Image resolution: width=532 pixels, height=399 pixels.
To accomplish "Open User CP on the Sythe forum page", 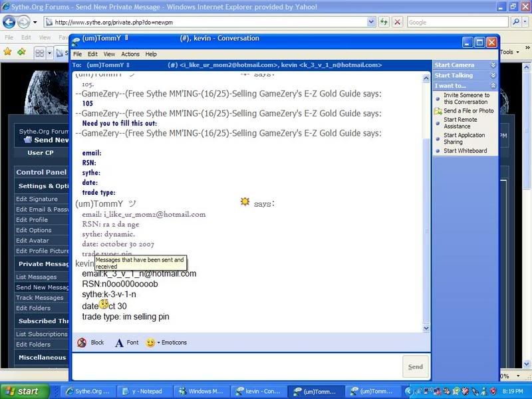I will tap(41, 153).
